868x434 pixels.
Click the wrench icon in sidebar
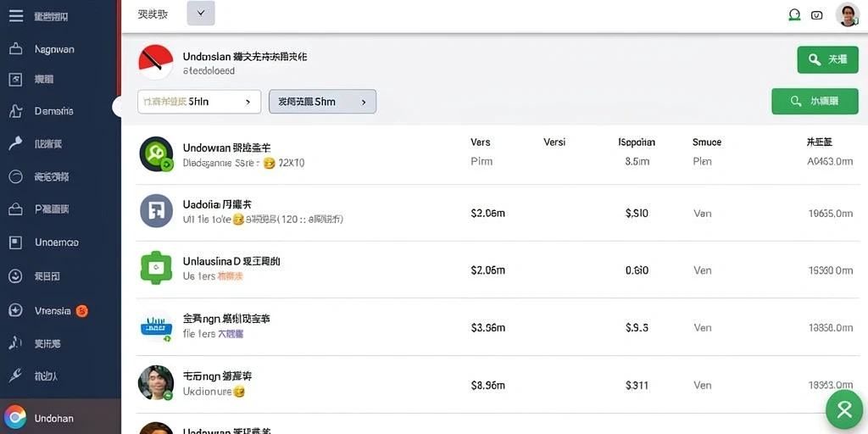pos(15,376)
